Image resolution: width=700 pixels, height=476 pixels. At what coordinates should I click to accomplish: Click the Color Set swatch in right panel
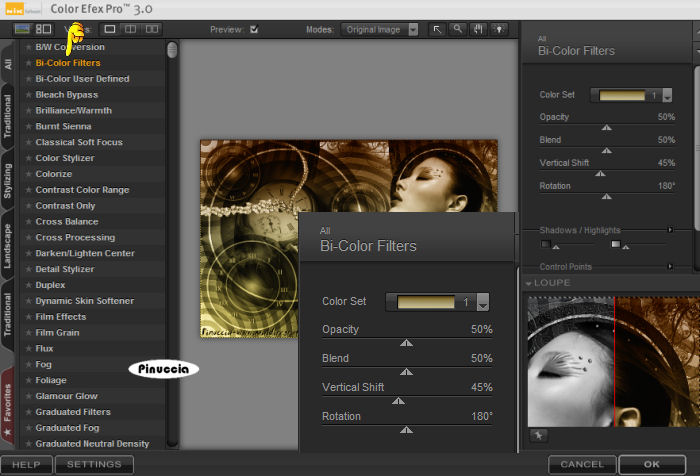[x=622, y=95]
